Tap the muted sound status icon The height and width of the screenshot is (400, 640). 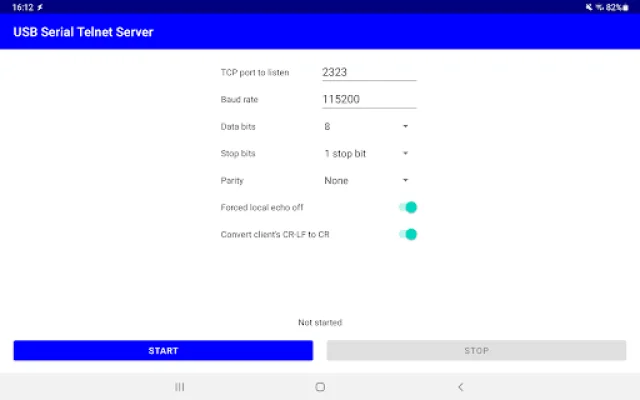[590, 7]
